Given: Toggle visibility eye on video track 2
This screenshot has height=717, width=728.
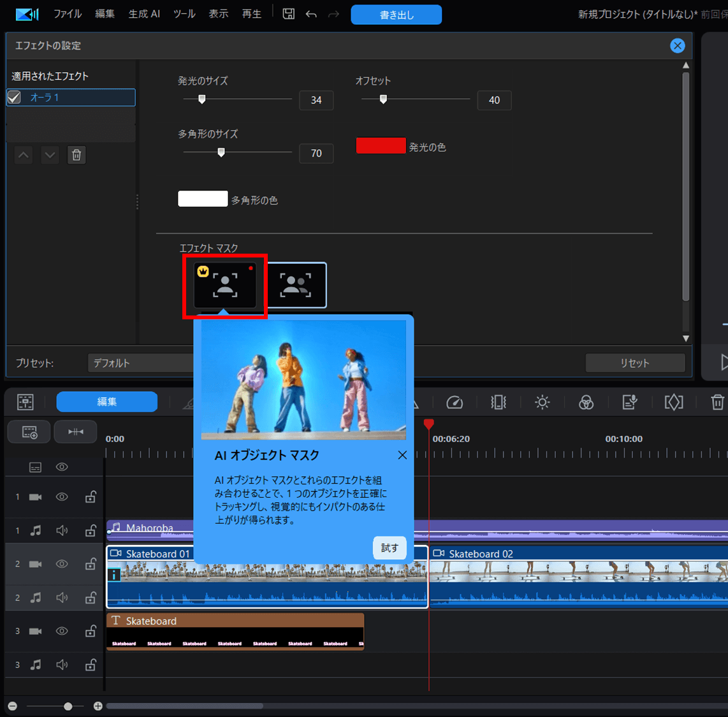Looking at the screenshot, I should coord(62,564).
